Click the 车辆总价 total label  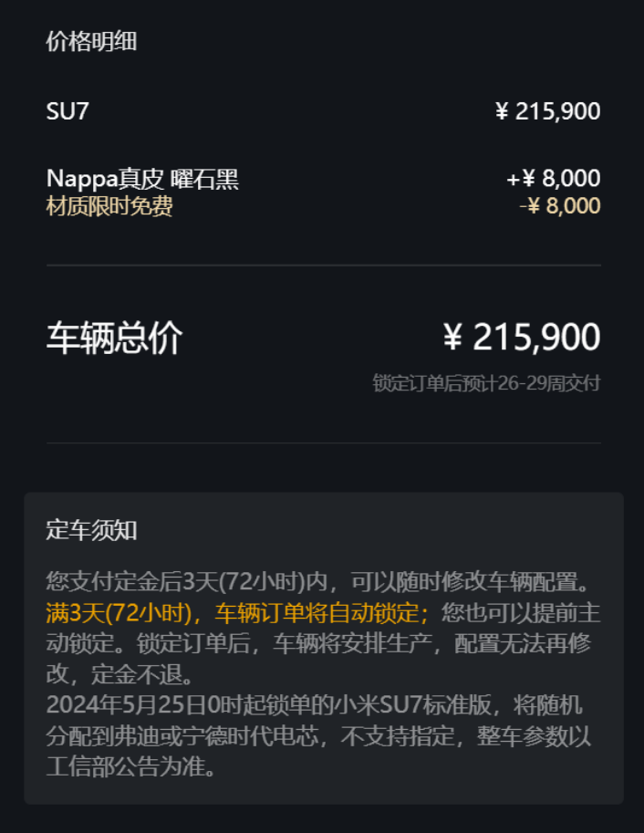coord(114,338)
